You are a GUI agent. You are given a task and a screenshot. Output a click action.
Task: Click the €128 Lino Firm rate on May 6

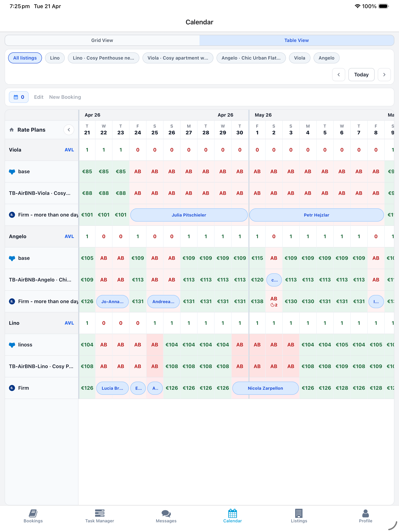342,388
